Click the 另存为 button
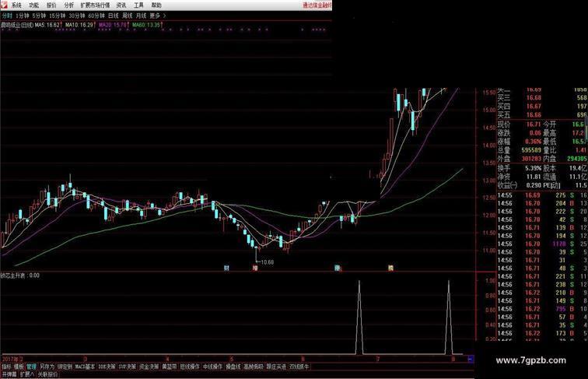Viewport: 588px width, 379px height. [x=47, y=367]
